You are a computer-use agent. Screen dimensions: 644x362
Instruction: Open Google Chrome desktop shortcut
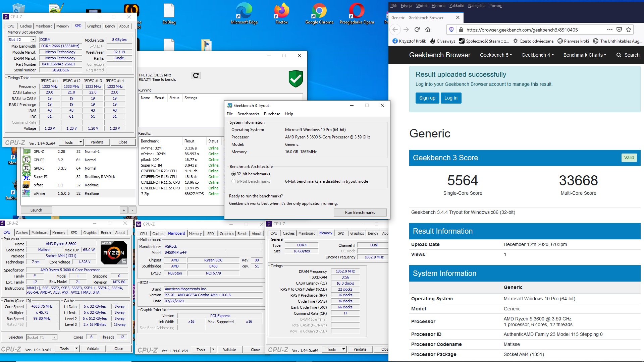point(319,13)
